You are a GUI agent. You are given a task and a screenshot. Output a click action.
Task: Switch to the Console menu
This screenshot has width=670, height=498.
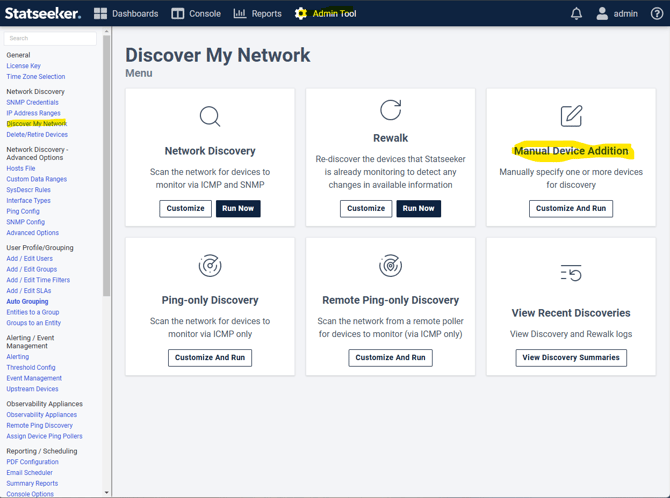point(196,14)
